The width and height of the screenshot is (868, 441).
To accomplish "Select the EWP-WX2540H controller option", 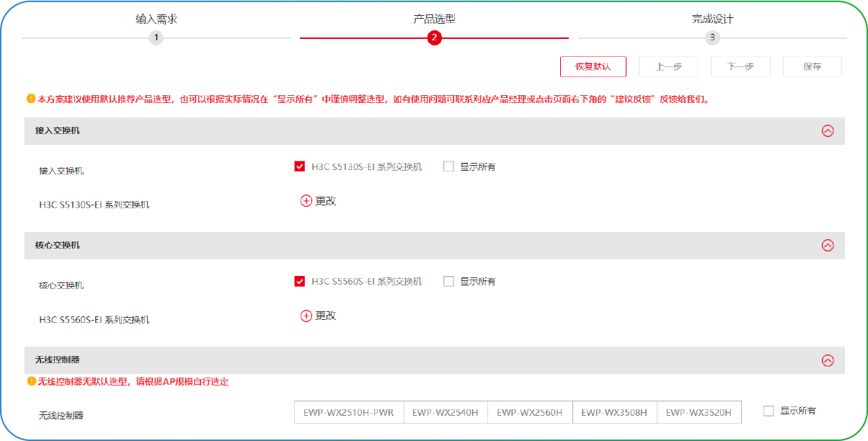I will (x=446, y=413).
